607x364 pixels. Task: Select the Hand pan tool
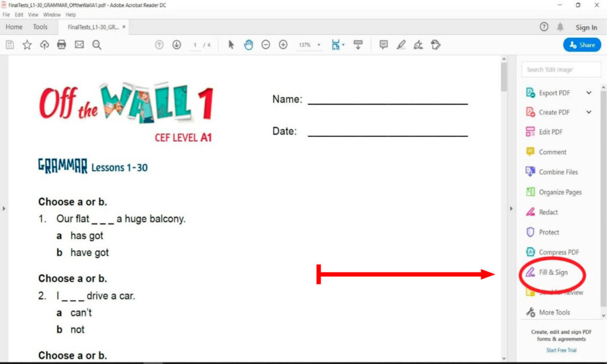(249, 45)
